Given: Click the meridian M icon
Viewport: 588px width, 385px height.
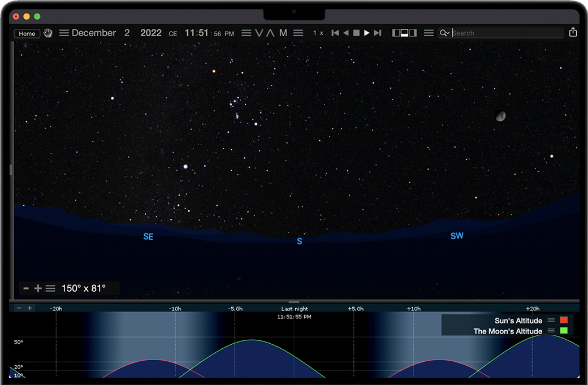Looking at the screenshot, I should pos(283,33).
